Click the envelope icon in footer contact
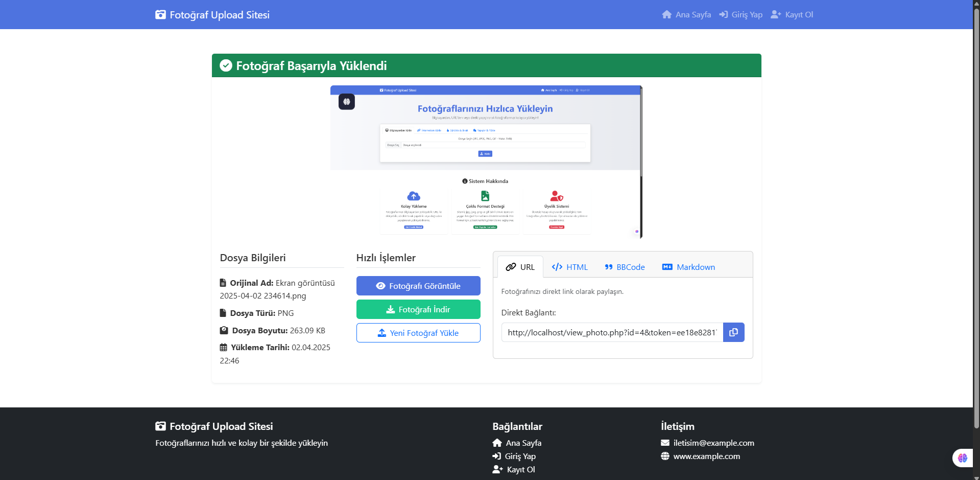The height and width of the screenshot is (480, 980). coord(665,443)
